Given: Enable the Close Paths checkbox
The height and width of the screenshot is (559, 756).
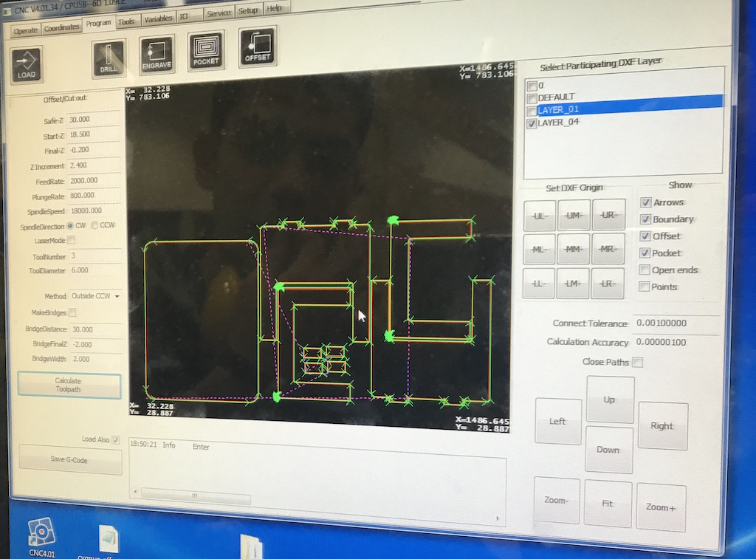Looking at the screenshot, I should coord(637,363).
